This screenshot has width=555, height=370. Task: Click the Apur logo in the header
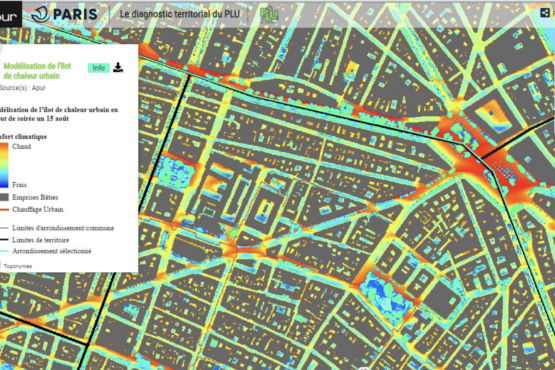[9, 14]
